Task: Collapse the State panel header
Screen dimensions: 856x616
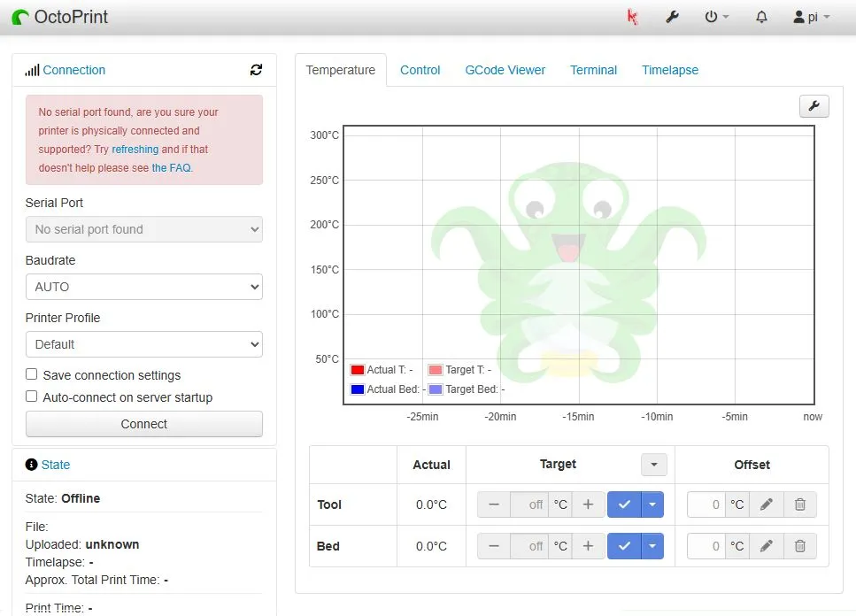Action: 56,465
